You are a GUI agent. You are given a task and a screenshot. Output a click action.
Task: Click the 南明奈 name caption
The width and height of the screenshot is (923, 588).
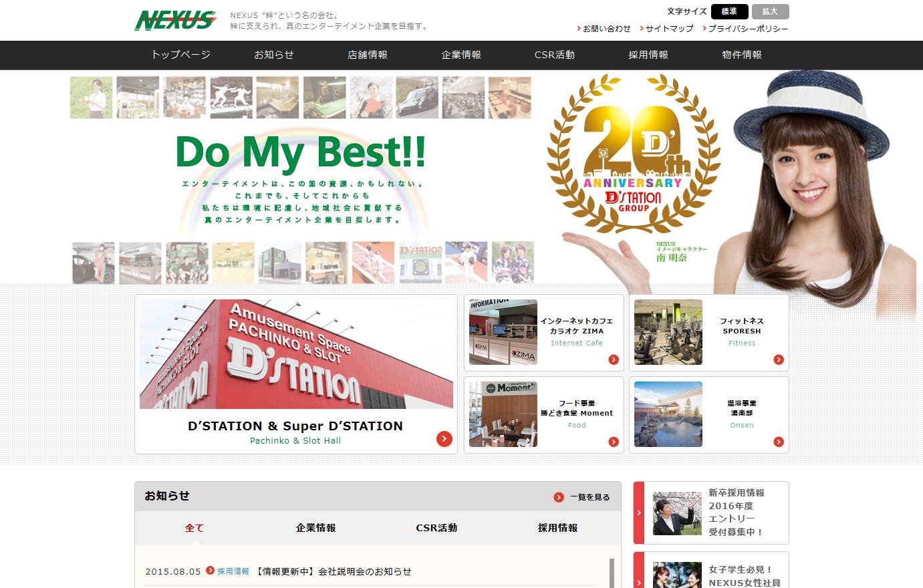(672, 257)
